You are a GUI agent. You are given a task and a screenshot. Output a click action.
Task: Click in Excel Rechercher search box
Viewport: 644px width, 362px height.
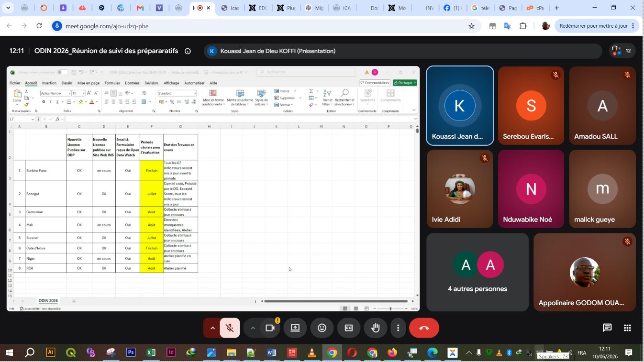[x=306, y=72]
